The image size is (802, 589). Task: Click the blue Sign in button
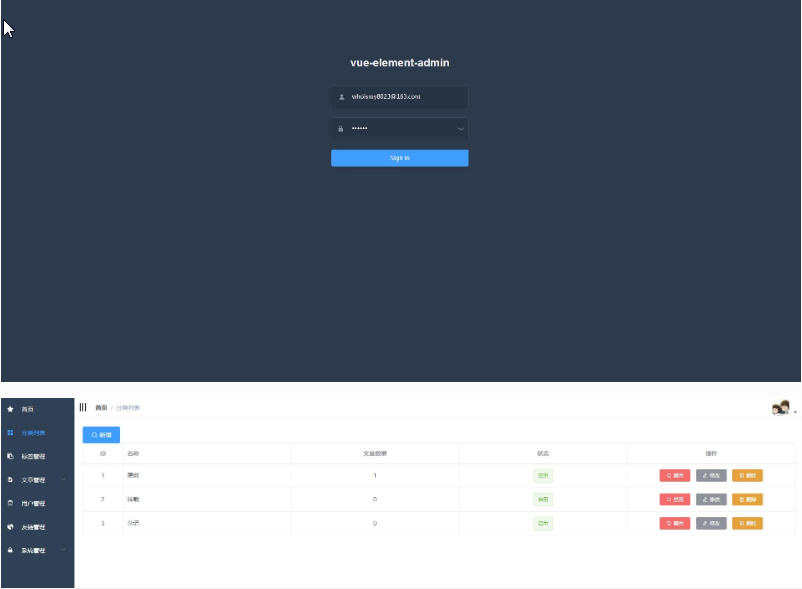pos(399,158)
